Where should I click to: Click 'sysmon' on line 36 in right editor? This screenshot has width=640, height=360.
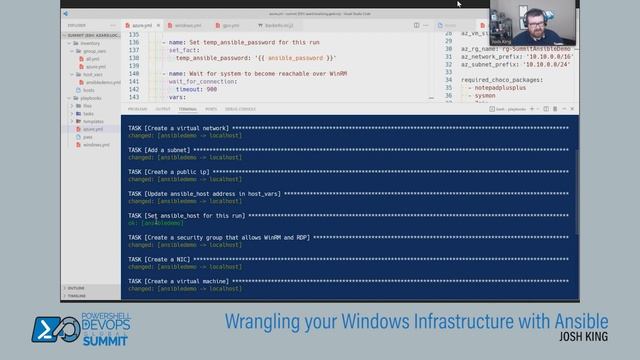[x=485, y=96]
